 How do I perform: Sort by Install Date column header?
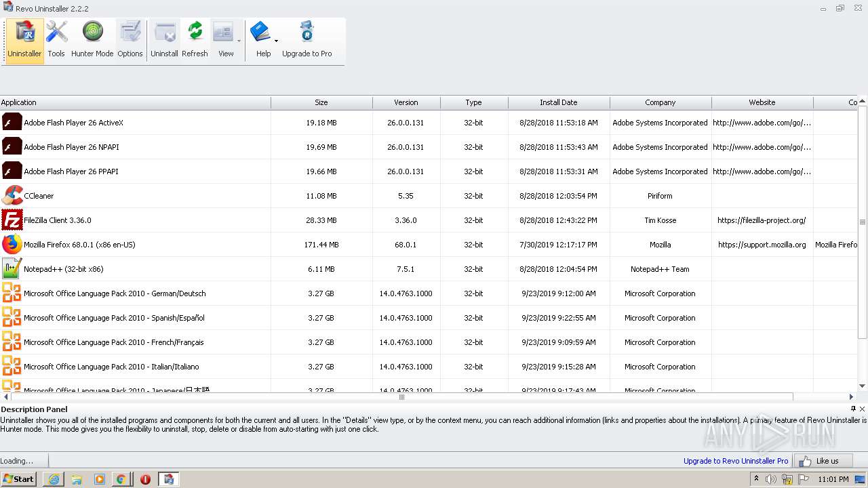[x=559, y=102]
